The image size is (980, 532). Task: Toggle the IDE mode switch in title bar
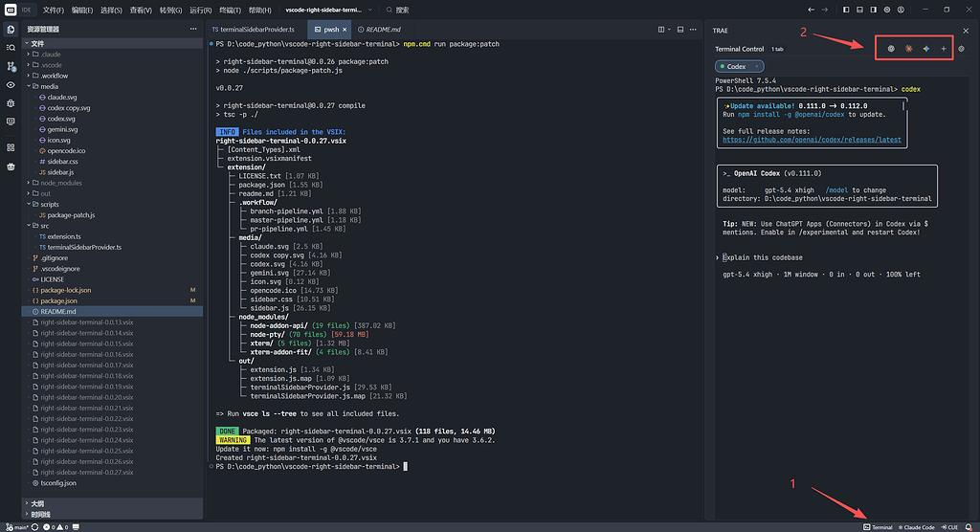tap(26, 10)
